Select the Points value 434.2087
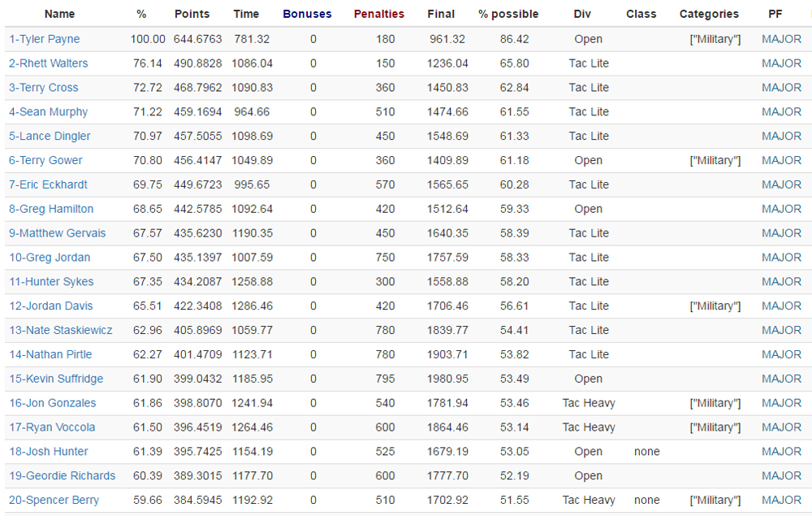The width and height of the screenshot is (812, 516). tap(198, 282)
